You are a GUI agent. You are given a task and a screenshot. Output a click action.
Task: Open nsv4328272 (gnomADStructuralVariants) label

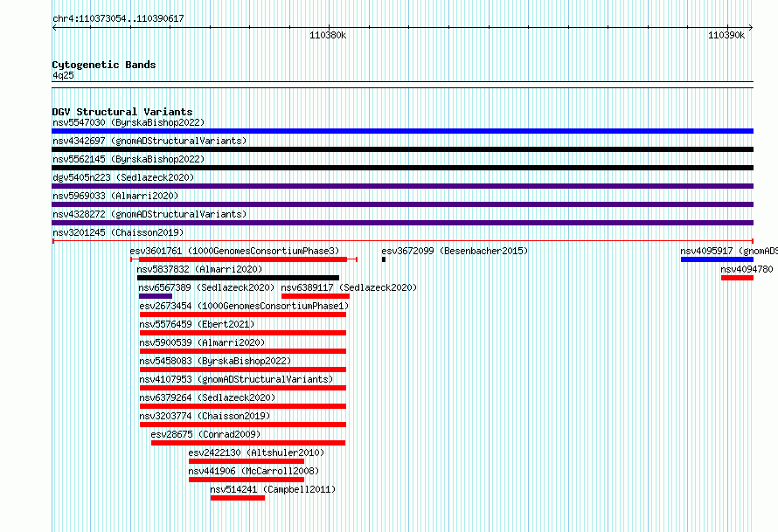pos(149,214)
